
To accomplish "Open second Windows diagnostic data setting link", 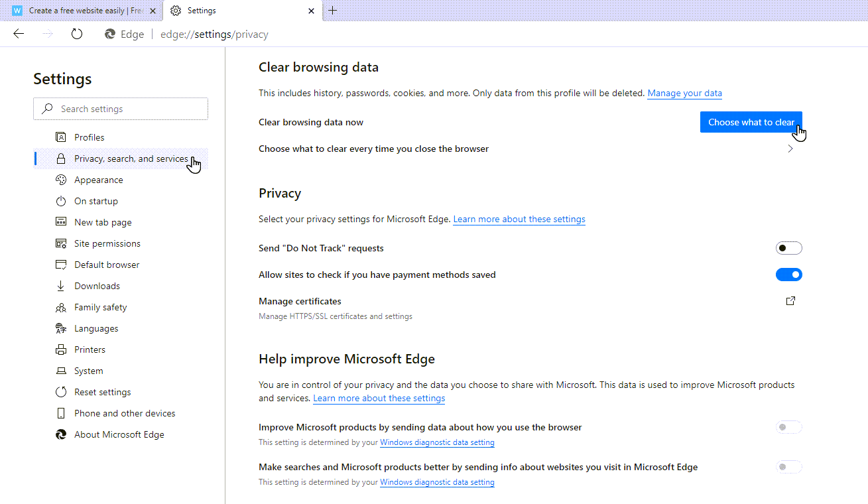I will click(x=438, y=482).
